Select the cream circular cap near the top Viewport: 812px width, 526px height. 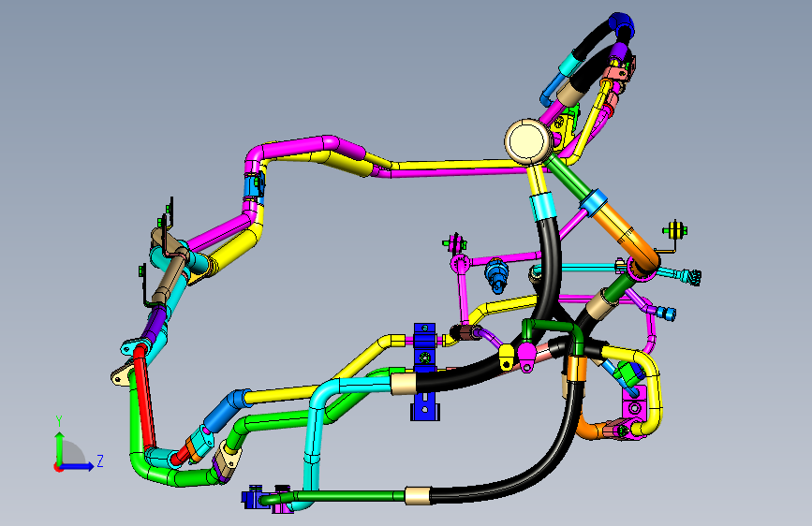tap(527, 141)
